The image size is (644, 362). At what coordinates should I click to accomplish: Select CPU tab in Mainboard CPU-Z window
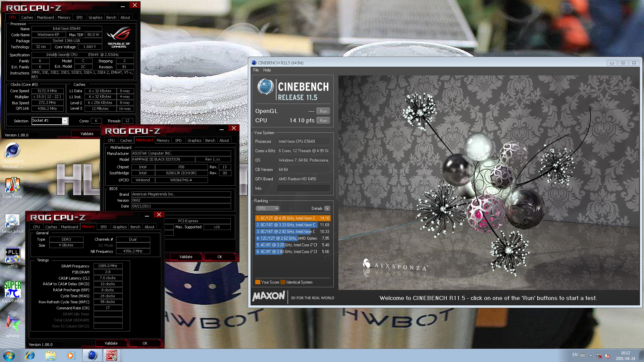[x=111, y=140]
